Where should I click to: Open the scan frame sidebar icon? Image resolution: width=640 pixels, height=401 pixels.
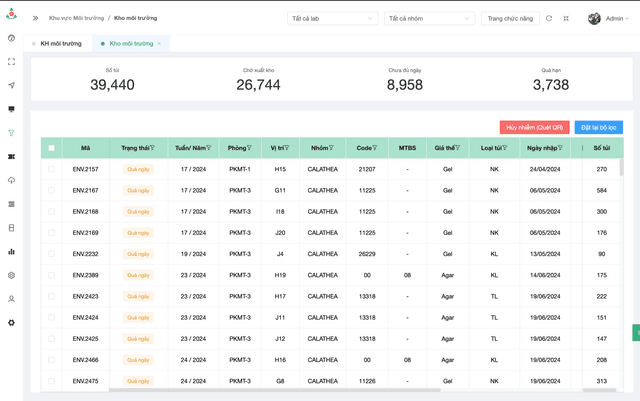coord(11,62)
